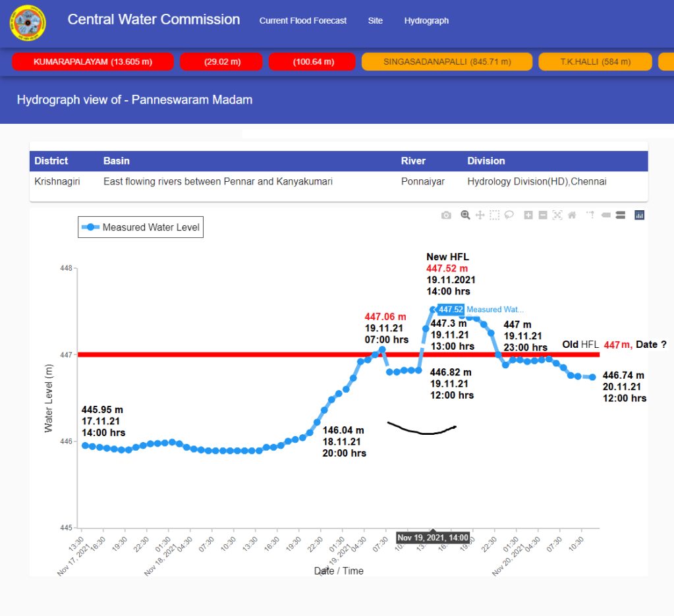This screenshot has width=674, height=616.
Task: Click the Zoom In plus icon
Action: [x=528, y=215]
